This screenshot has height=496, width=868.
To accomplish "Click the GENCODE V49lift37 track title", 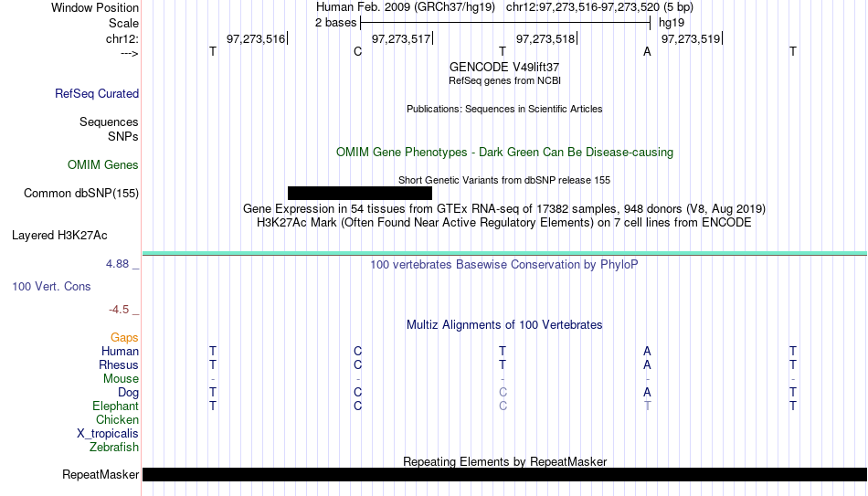I will pos(504,67).
